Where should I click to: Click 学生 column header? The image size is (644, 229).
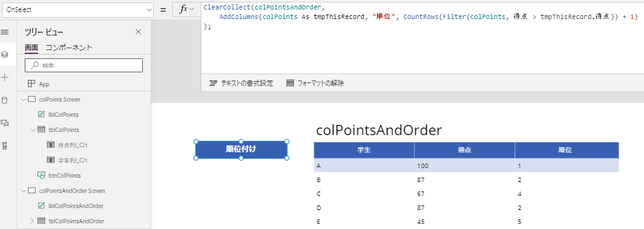coord(364,150)
